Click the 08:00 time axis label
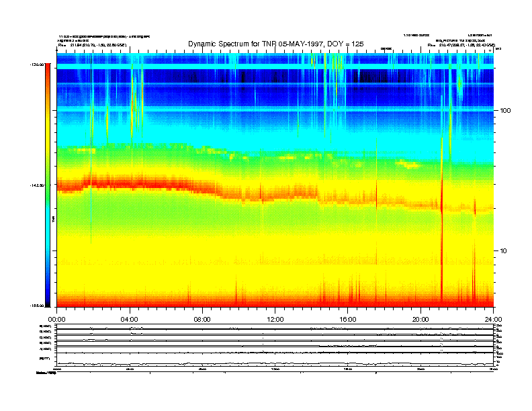The width and height of the screenshot is (532, 411). pyautogui.click(x=202, y=320)
